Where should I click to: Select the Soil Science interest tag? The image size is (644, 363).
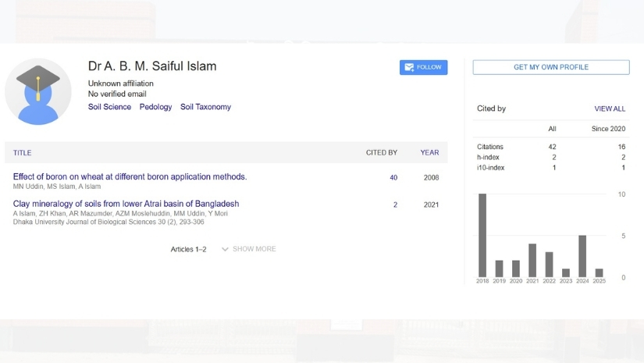[x=109, y=107]
